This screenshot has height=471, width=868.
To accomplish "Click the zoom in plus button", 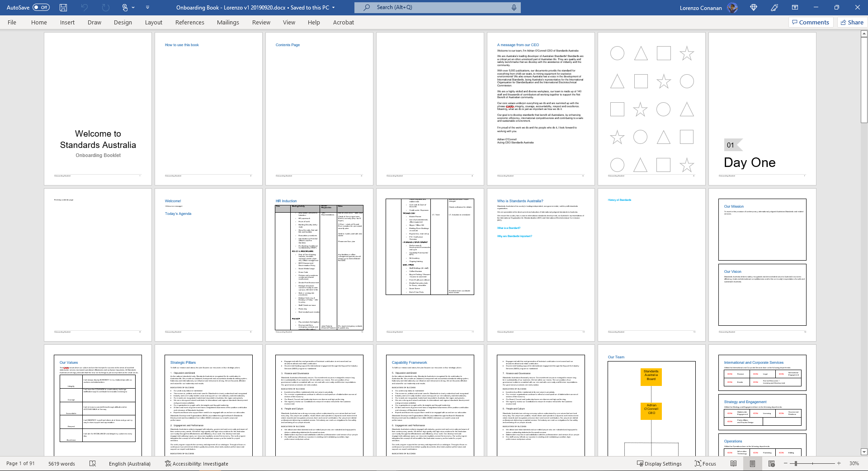I will (x=839, y=463).
